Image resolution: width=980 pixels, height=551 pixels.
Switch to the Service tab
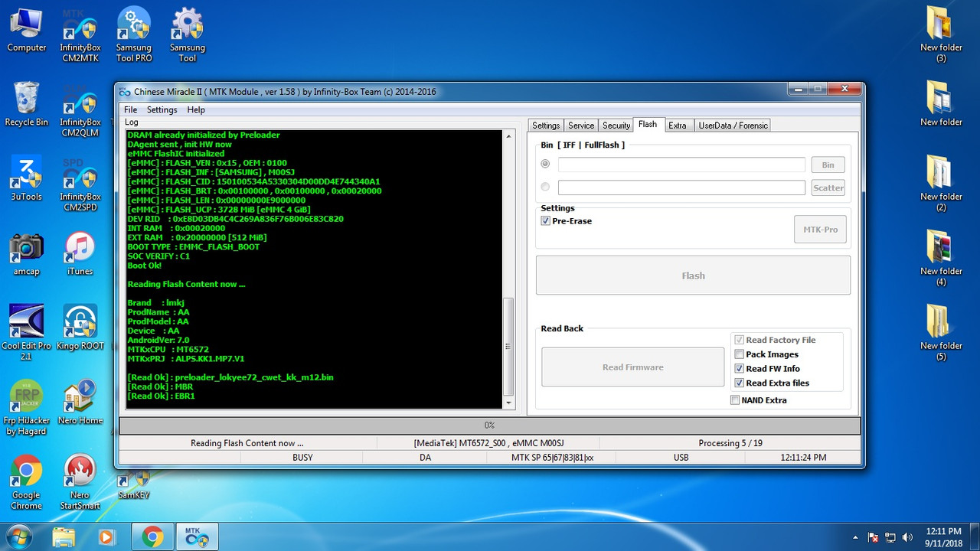(x=581, y=126)
